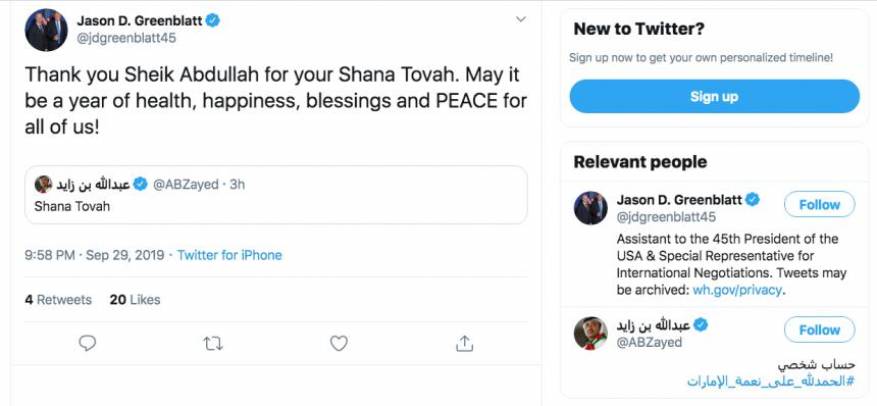
Task: Open the ABZayed avatar in Relevant people
Action: coord(590,333)
